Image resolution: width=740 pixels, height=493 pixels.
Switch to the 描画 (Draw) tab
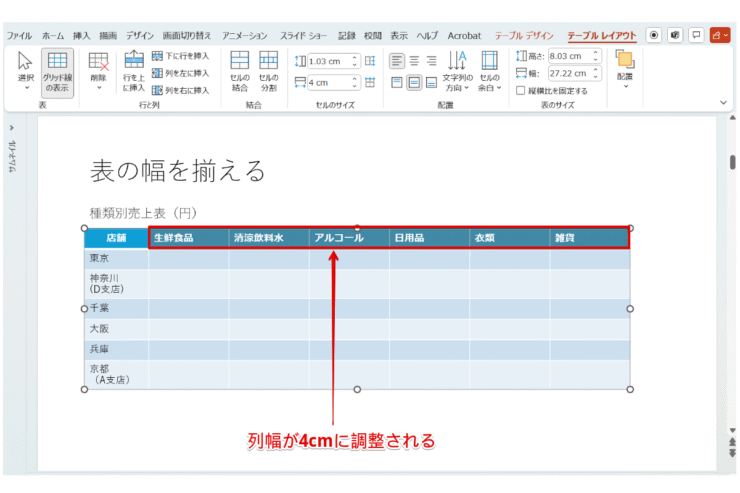click(x=108, y=36)
